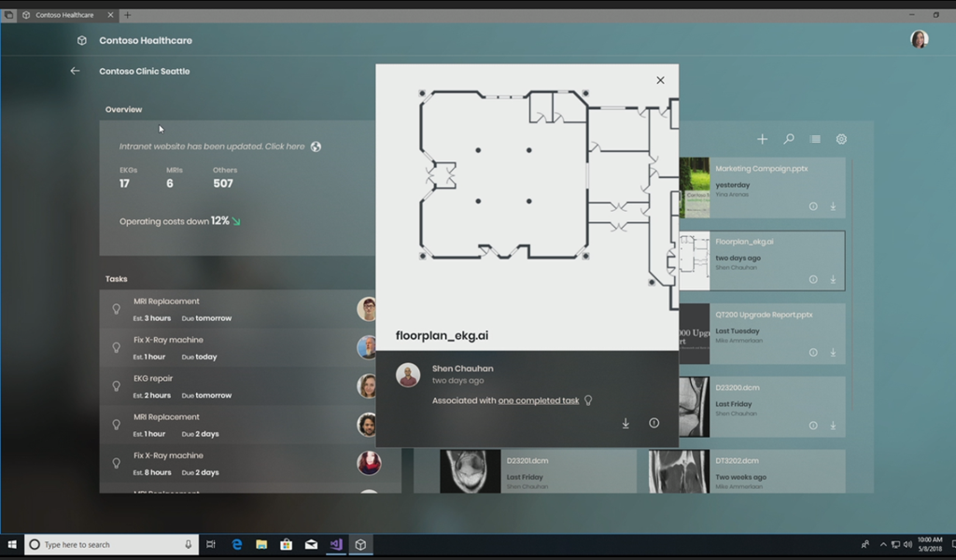Click lightbulb for Fix X-Ray machine due today

point(117,347)
